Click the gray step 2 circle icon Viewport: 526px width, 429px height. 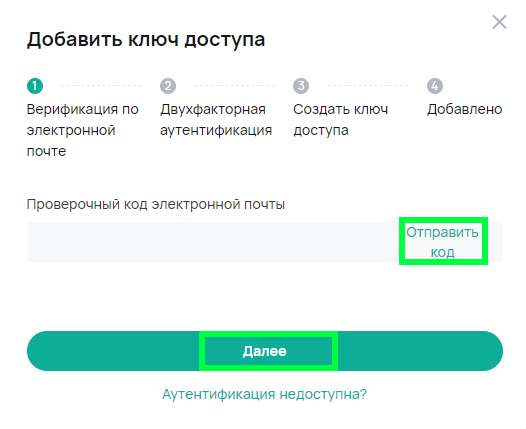(x=168, y=86)
